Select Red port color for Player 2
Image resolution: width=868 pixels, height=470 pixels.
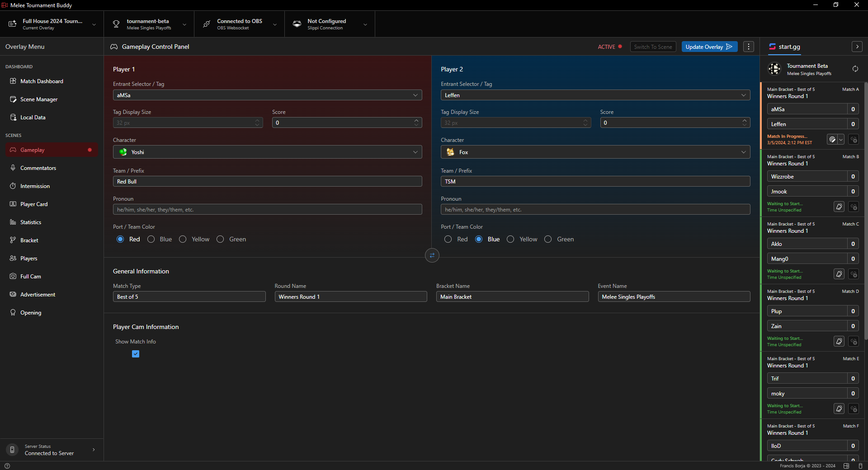click(448, 240)
